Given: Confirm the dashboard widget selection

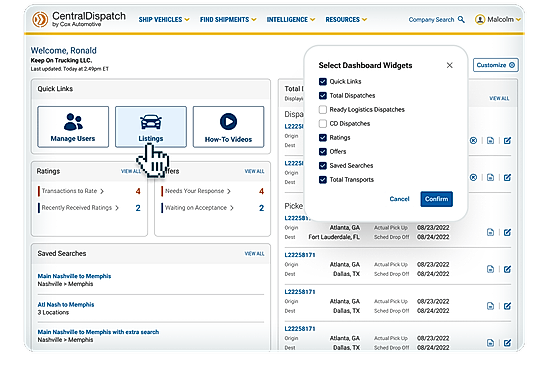Looking at the screenshot, I should click(437, 199).
